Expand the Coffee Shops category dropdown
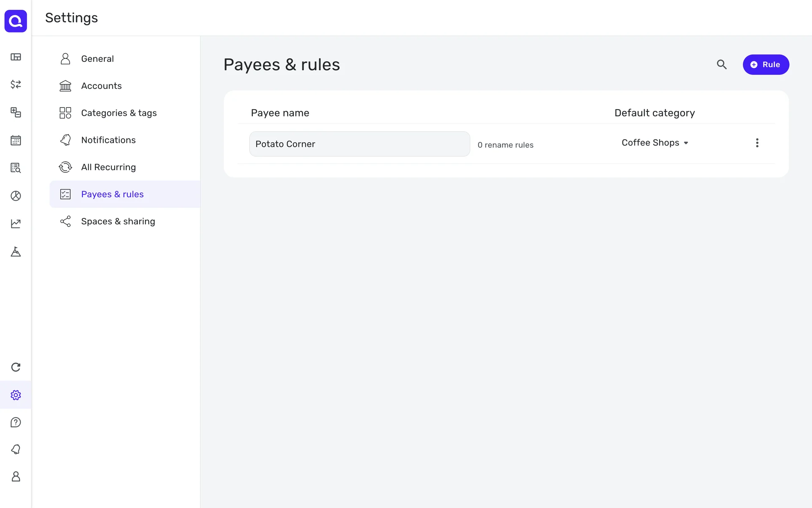Screen dimensions: 812x508 click(x=655, y=143)
